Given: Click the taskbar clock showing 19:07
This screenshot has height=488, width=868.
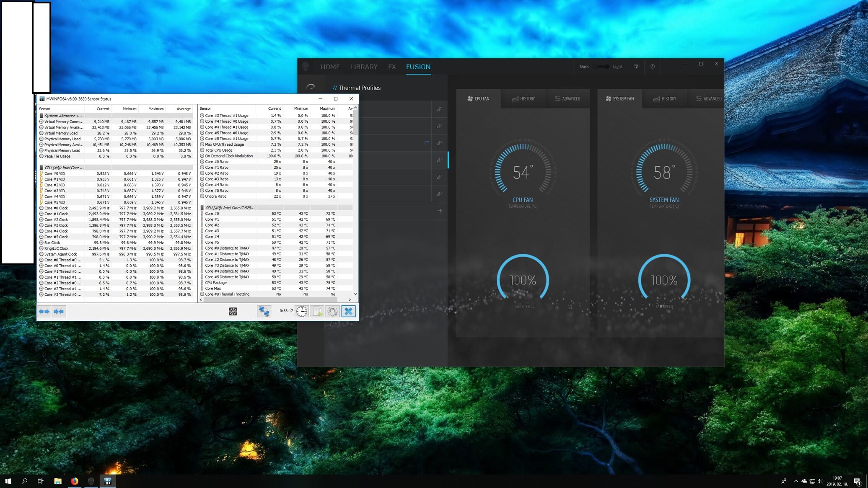Looking at the screenshot, I should pos(837,481).
